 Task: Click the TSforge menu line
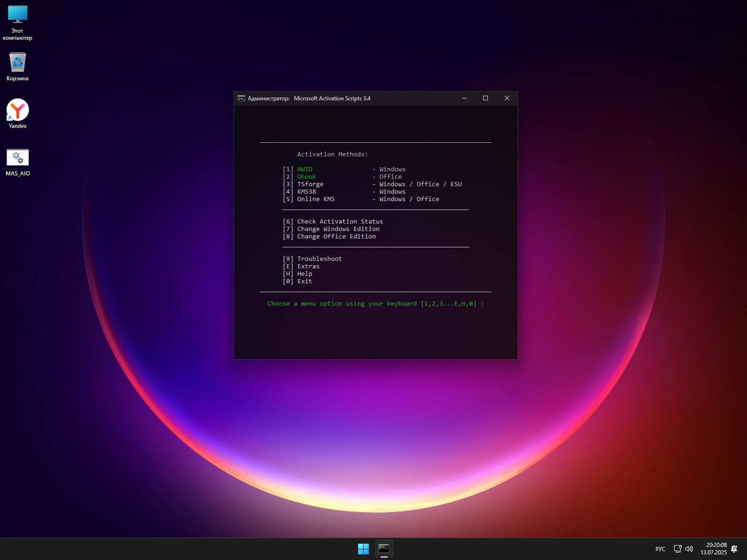pos(372,184)
